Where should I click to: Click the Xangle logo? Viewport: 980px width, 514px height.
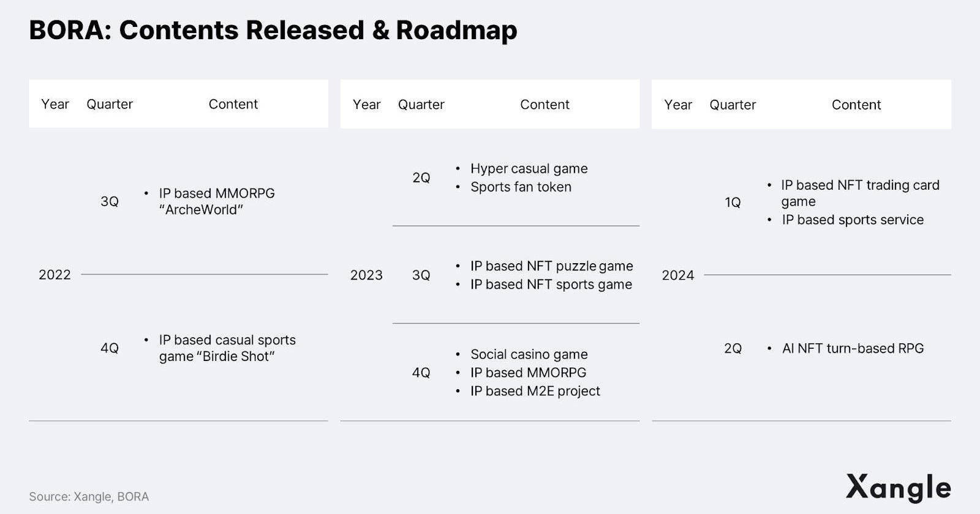point(898,488)
